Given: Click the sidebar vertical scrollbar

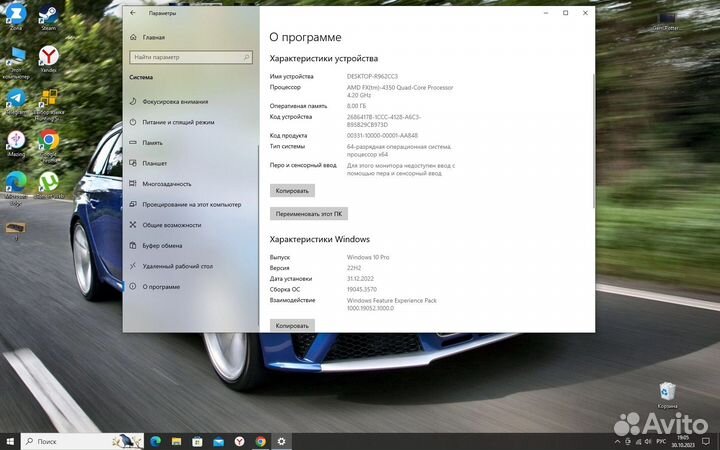Looking at the screenshot, I should [x=259, y=234].
